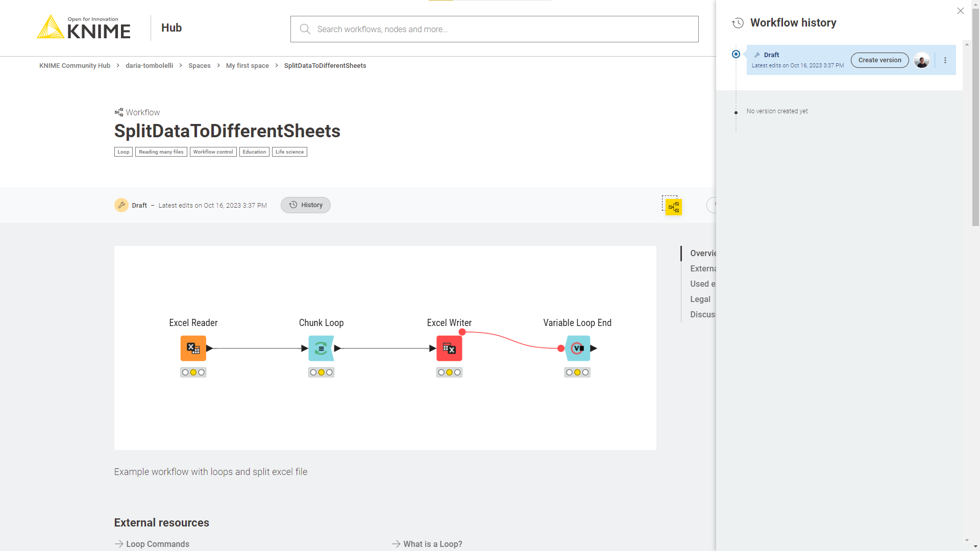Select the Education tag

coord(254,152)
